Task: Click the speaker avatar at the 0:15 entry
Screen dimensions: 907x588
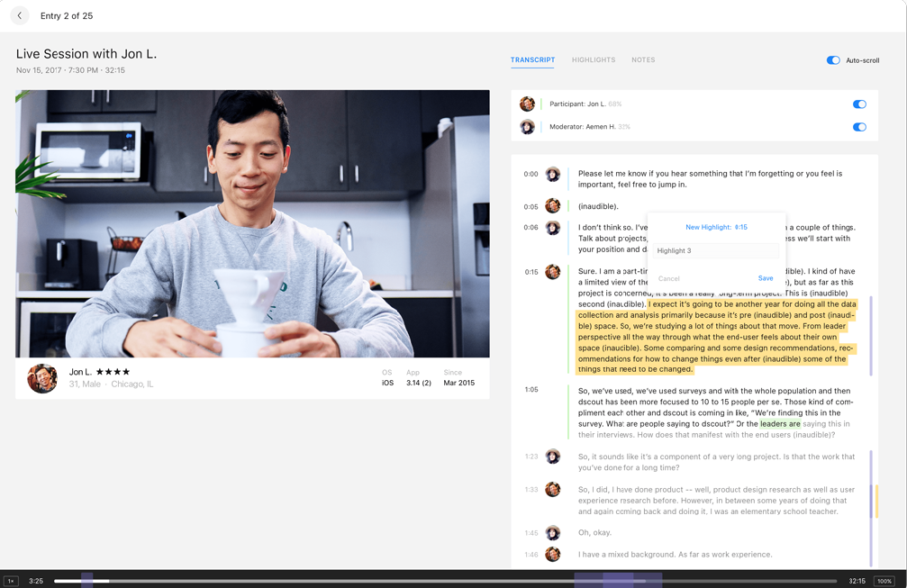Action: pyautogui.click(x=553, y=272)
